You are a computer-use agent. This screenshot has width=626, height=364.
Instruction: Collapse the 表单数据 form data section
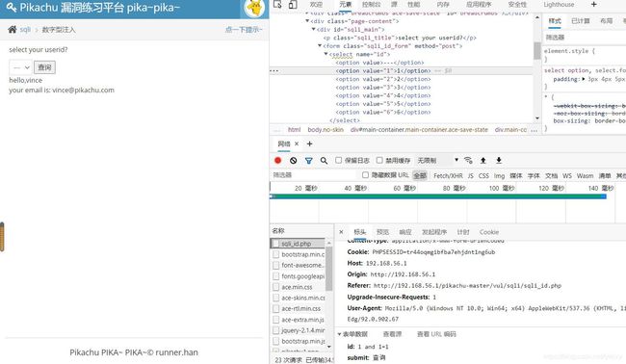coord(339,334)
